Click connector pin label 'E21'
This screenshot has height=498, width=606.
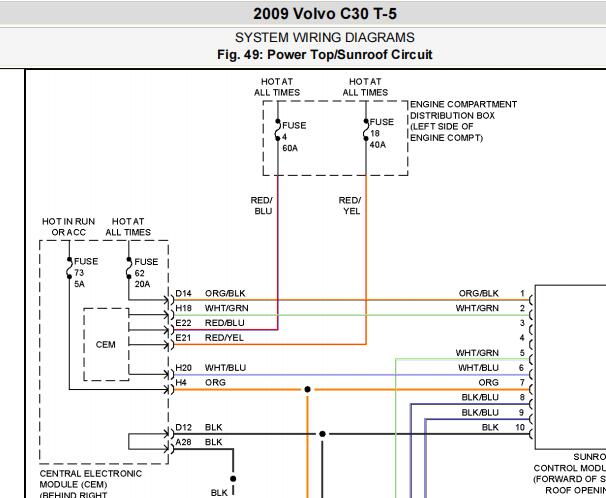click(x=183, y=338)
